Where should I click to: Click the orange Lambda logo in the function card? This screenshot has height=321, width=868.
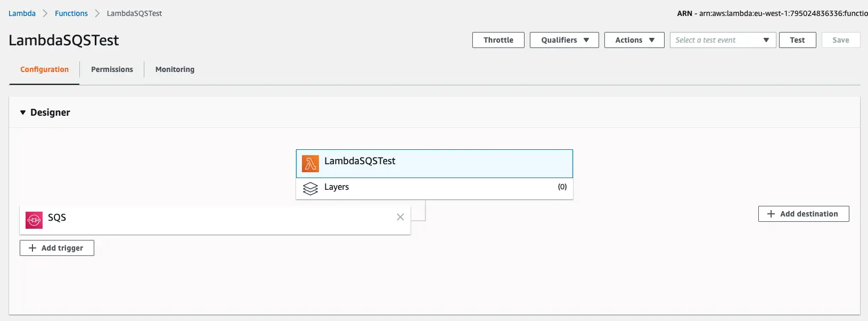pyautogui.click(x=310, y=164)
